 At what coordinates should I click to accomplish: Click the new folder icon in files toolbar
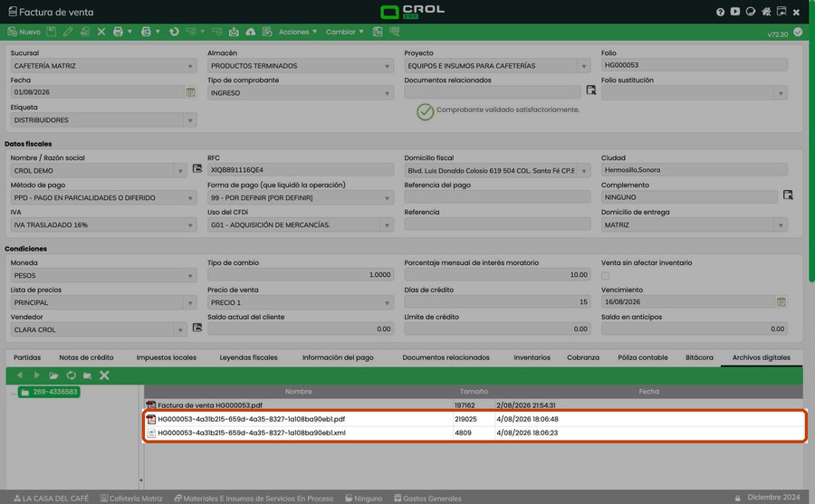click(87, 376)
